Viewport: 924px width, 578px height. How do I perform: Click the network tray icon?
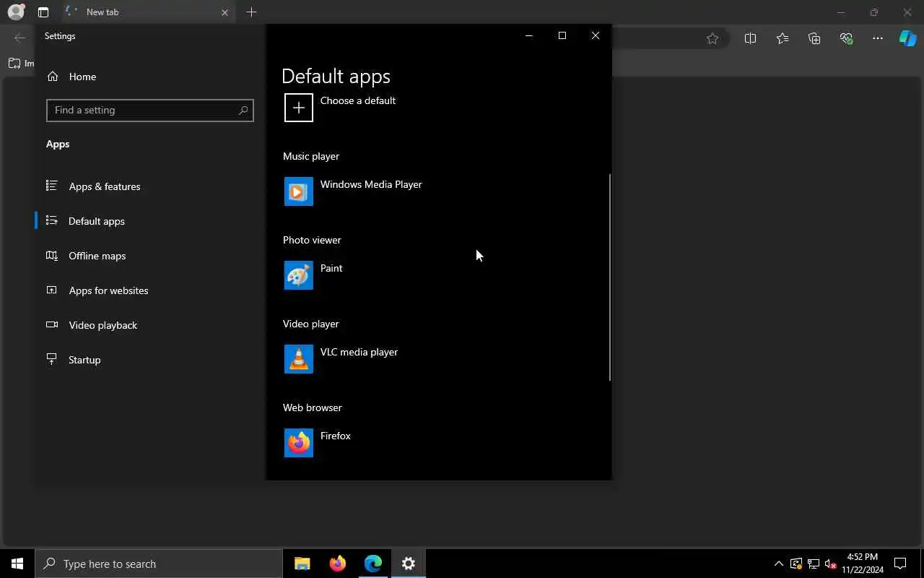pos(813,564)
